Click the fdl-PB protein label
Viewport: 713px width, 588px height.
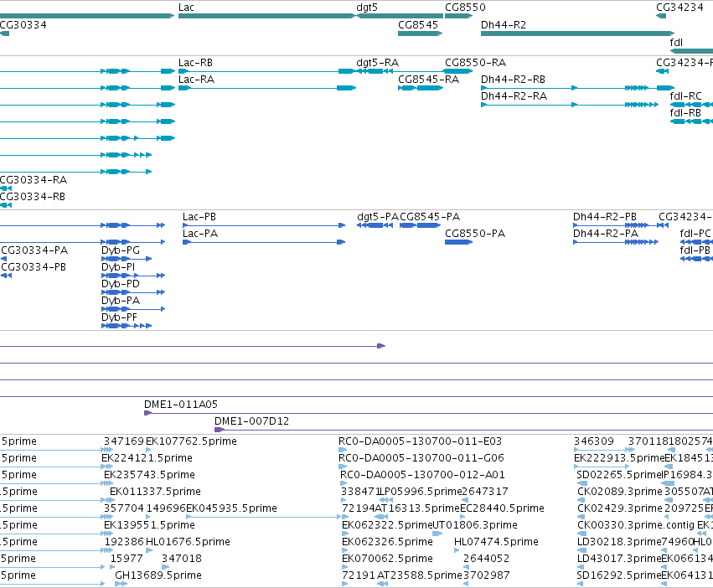tap(695, 250)
